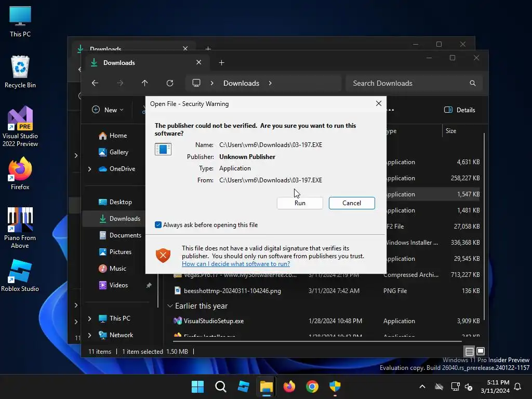Open the notification bell
The height and width of the screenshot is (399, 532).
[x=518, y=387]
